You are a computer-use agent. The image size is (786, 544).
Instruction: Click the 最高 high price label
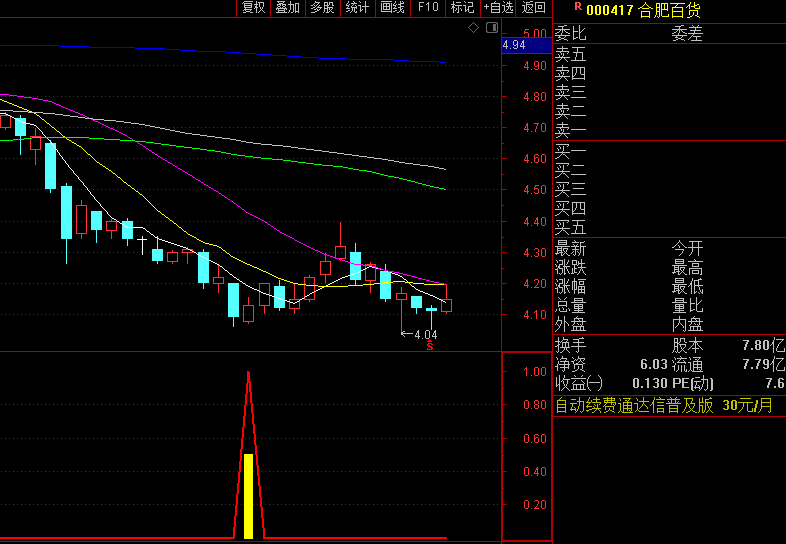tap(687, 267)
